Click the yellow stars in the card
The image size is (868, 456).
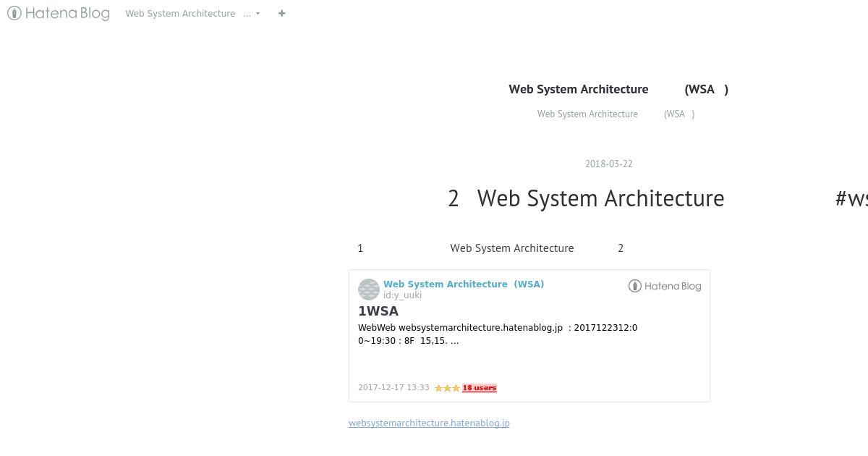click(x=447, y=388)
